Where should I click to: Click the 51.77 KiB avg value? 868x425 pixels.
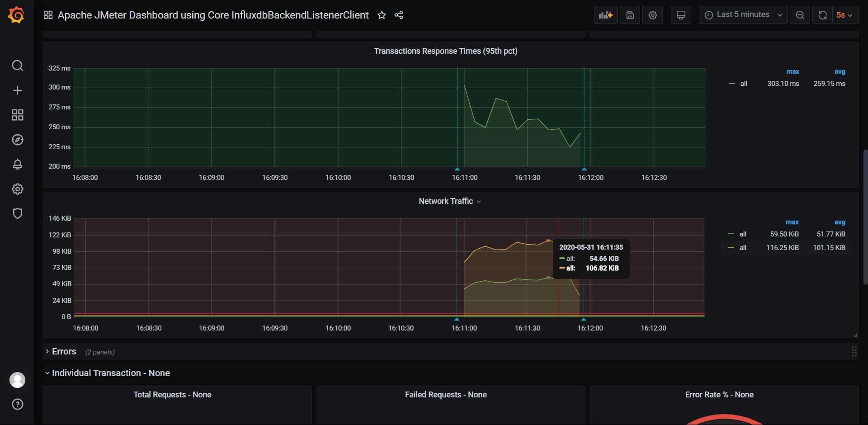[x=831, y=234]
